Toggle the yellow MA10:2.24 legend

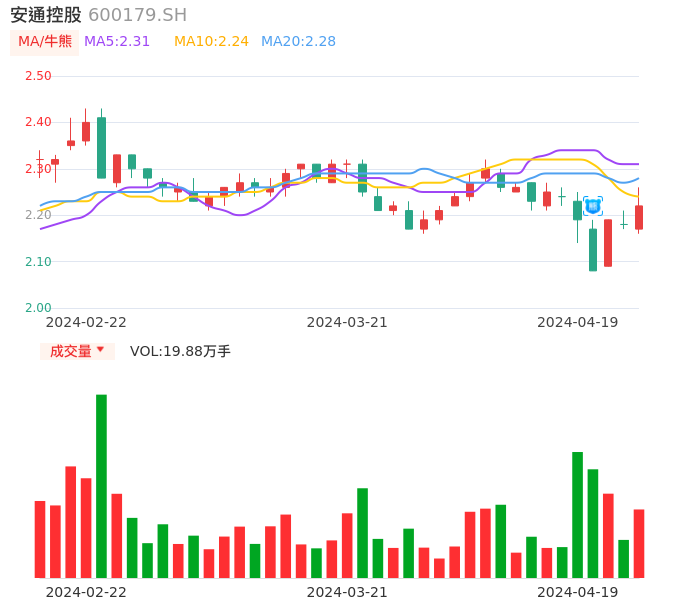(211, 42)
